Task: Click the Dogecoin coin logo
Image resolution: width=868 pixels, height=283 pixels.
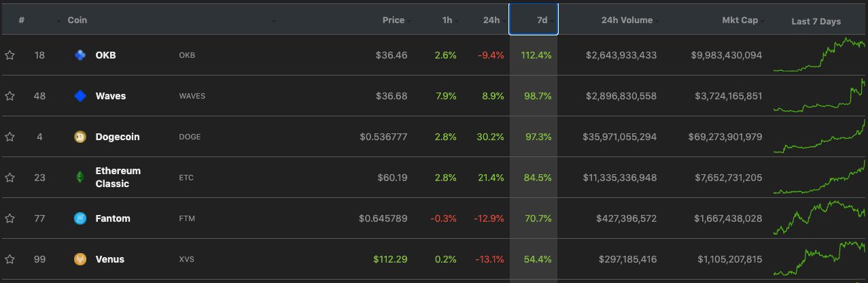Action: pyautogui.click(x=80, y=137)
